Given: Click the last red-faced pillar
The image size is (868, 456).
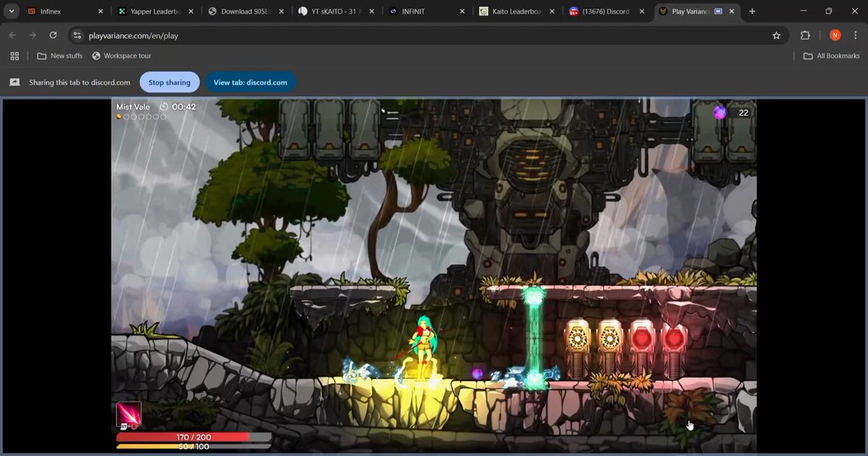Looking at the screenshot, I should [x=674, y=349].
